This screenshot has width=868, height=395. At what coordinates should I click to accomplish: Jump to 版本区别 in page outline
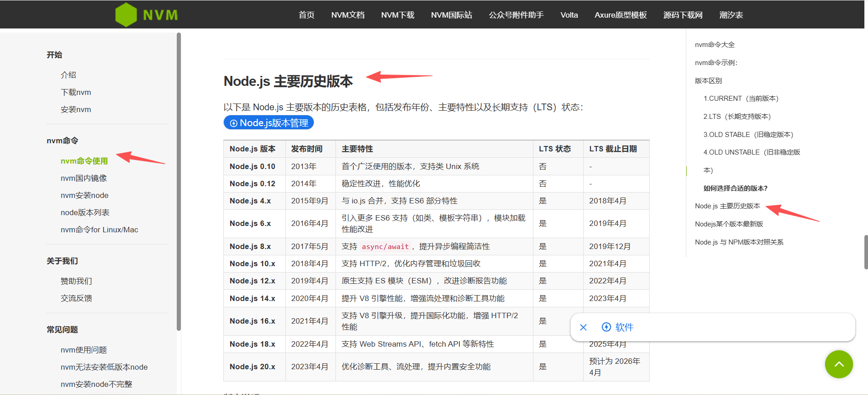[x=708, y=81]
